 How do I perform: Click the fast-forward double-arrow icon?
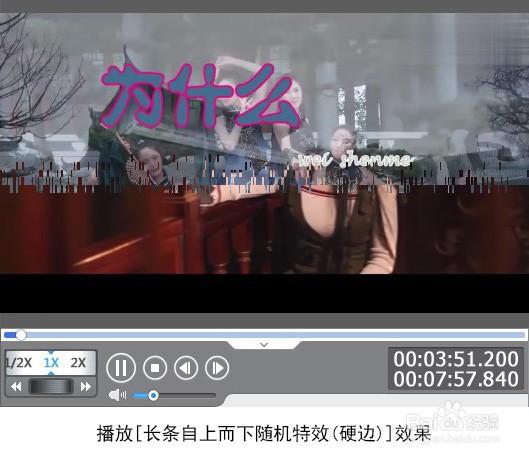point(86,387)
